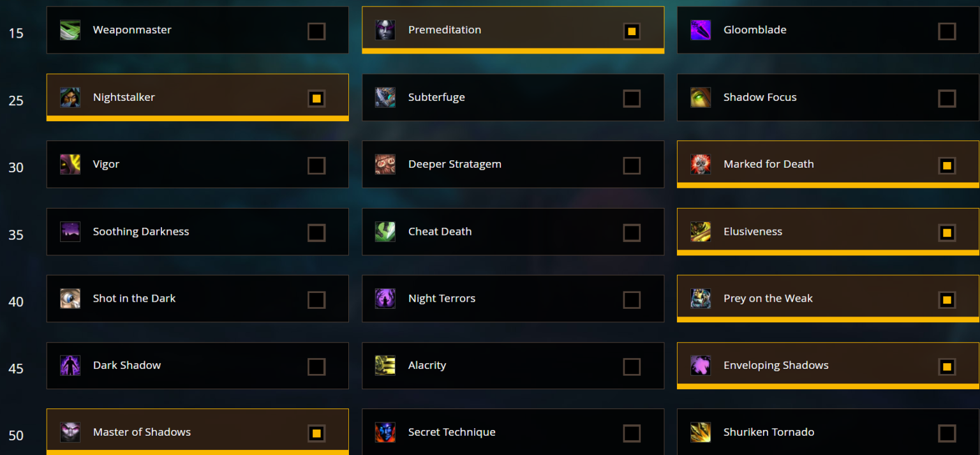Select the Shadow Focus talent icon
Screen dimensions: 980x455
(701, 97)
